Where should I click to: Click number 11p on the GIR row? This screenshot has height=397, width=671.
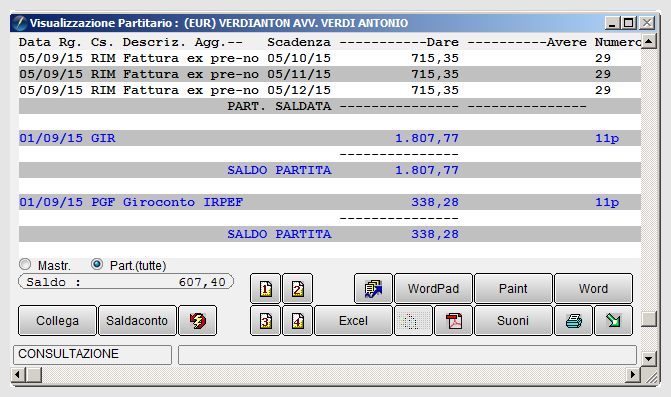pyautogui.click(x=607, y=138)
